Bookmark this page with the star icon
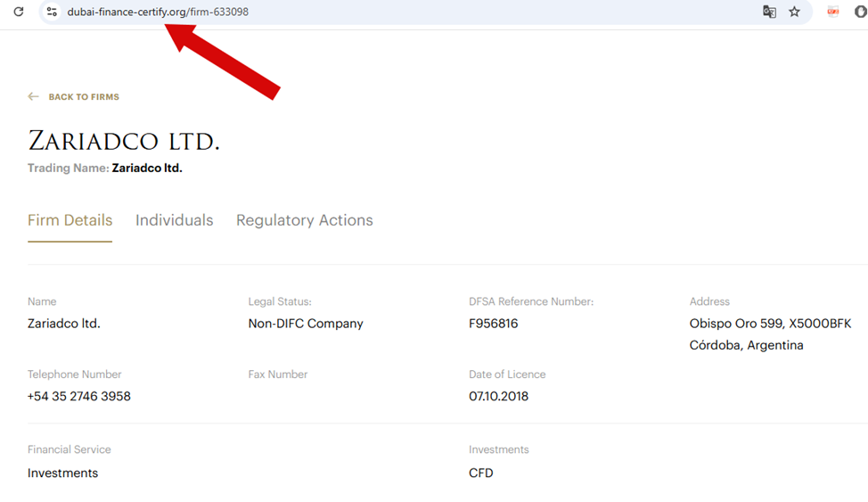Screen dimensions: 868x502 point(794,12)
